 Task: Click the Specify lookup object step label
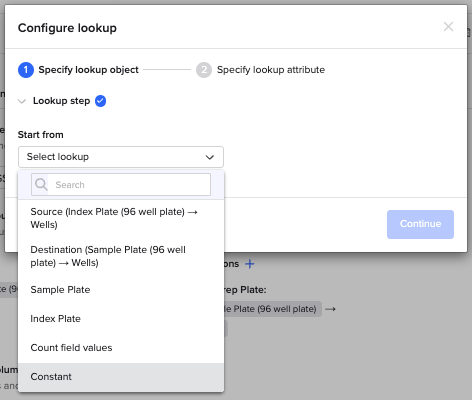pyautogui.click(x=88, y=70)
